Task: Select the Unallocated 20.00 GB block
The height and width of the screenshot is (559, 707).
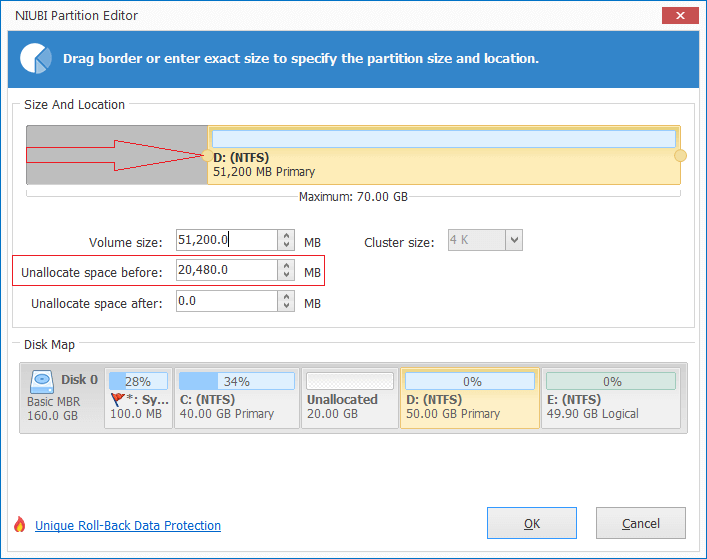Action: point(347,398)
